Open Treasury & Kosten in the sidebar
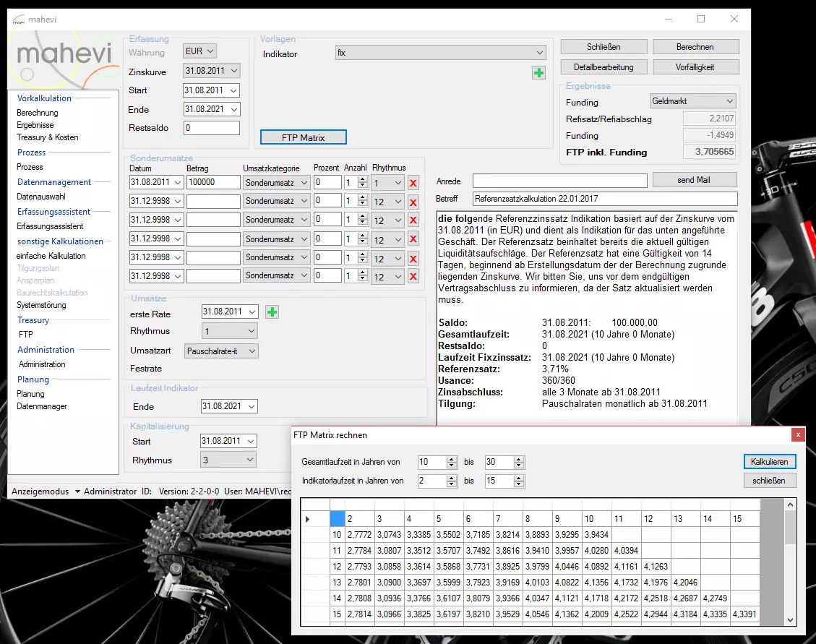Viewport: 816px width, 644px height. pyautogui.click(x=48, y=137)
